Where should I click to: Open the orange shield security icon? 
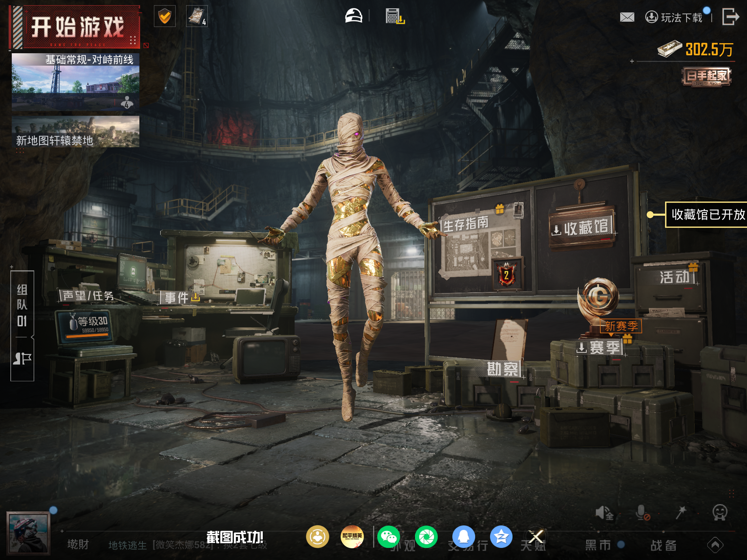(x=165, y=16)
